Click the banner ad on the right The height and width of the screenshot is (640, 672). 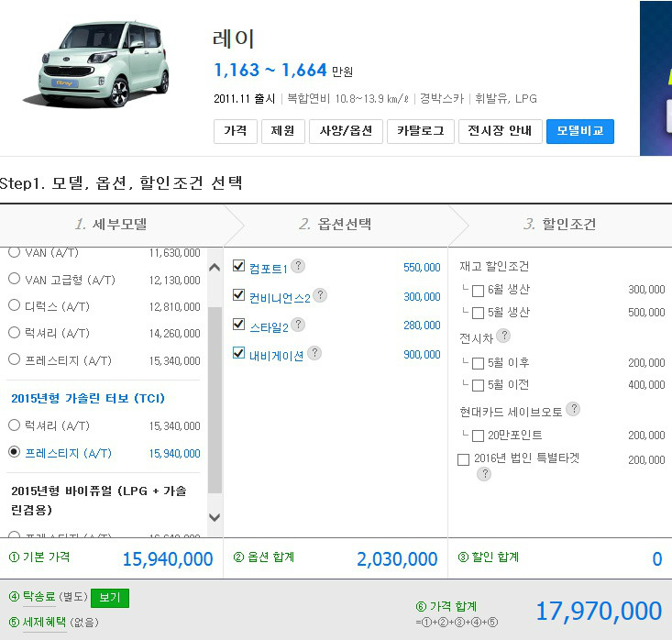tap(655, 78)
